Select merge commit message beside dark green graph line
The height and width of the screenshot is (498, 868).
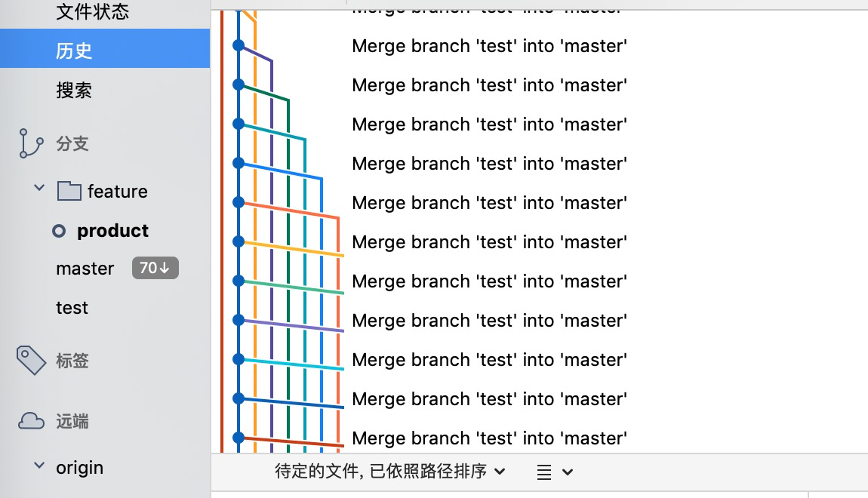tap(489, 85)
